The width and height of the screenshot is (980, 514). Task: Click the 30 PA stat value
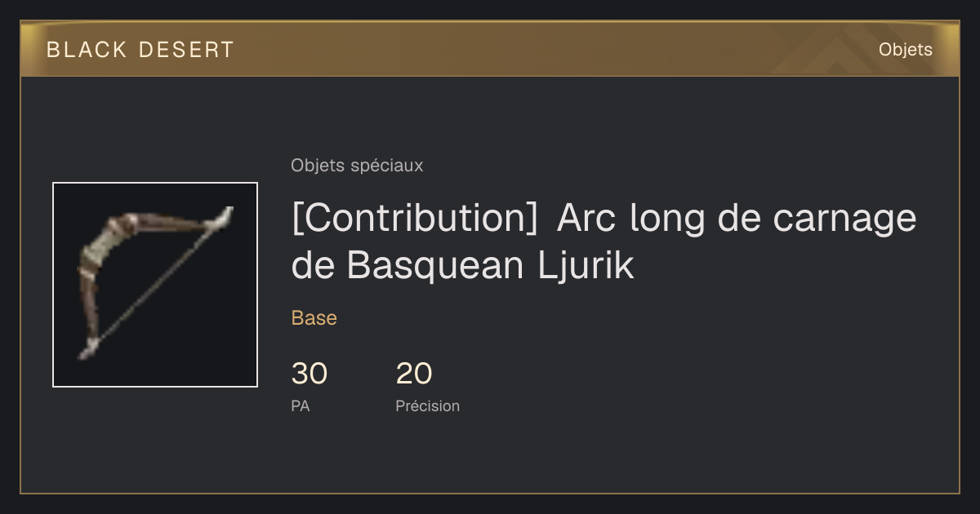click(x=310, y=374)
